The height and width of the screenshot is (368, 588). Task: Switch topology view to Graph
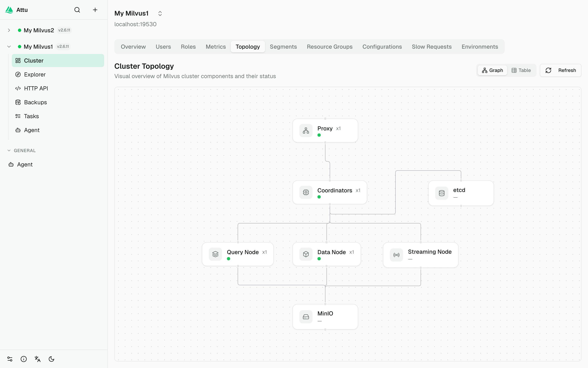[492, 70]
